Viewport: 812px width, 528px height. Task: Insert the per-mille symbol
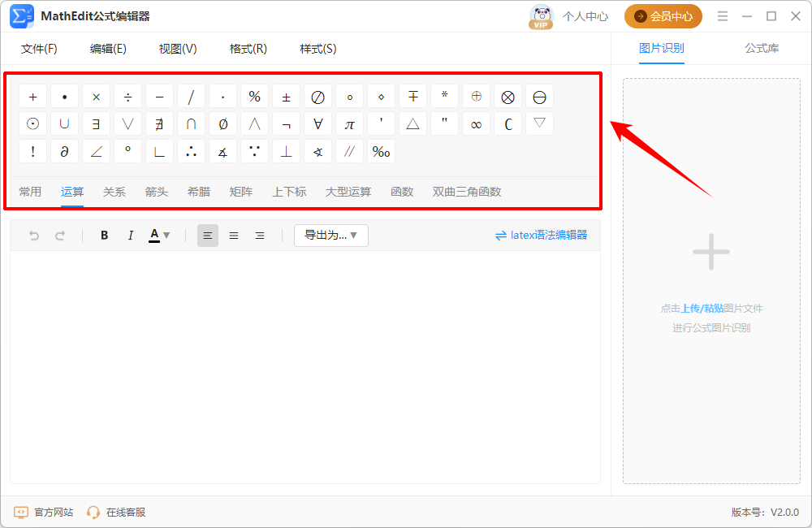[381, 151]
